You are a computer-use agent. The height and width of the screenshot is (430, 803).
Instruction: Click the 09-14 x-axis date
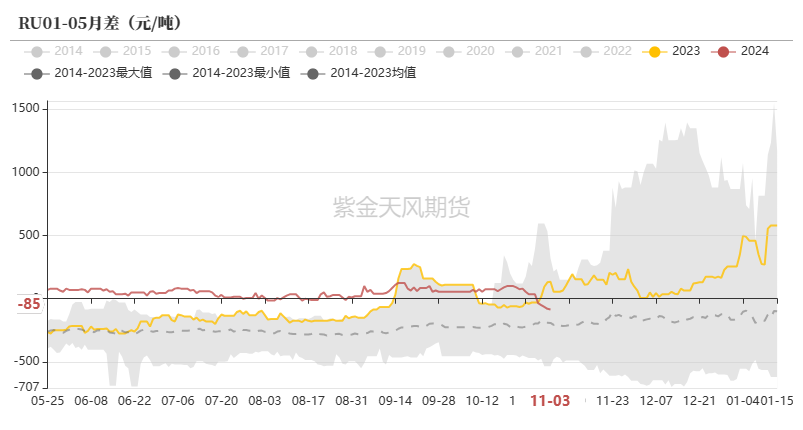[395, 401]
